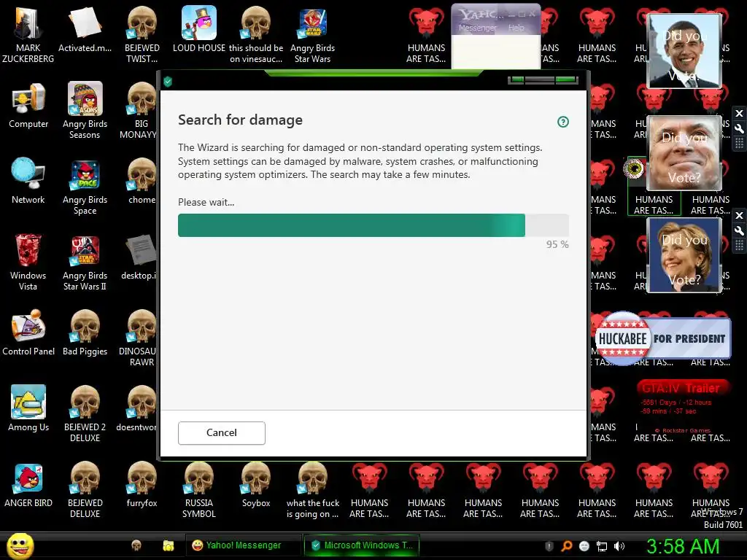The width and height of the screenshot is (747, 560).
Task: Click the 3:58 AM taskbar clock
Action: coord(683,546)
